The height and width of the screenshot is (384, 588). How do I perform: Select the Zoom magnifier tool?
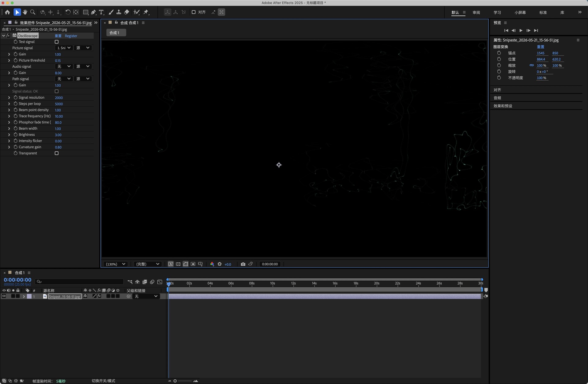(33, 12)
